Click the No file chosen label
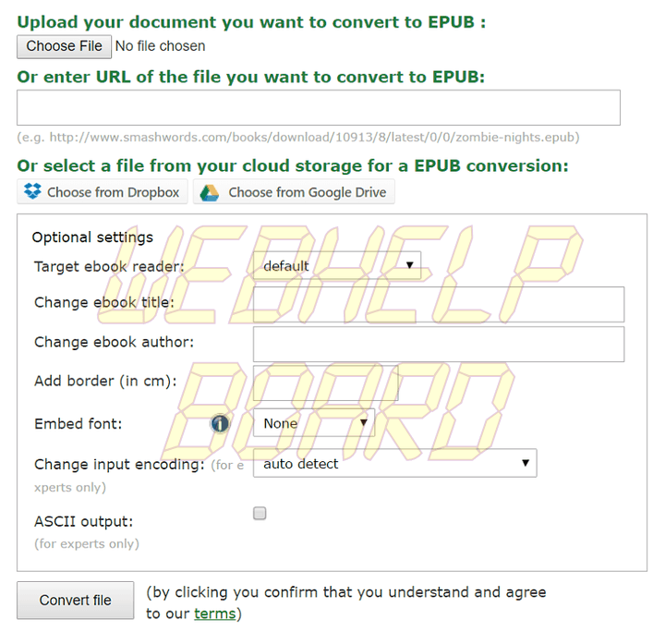665x644 pixels. click(x=161, y=46)
